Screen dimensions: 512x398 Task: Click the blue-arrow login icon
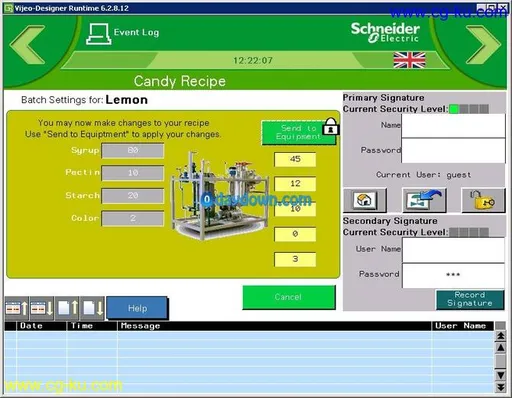424,200
